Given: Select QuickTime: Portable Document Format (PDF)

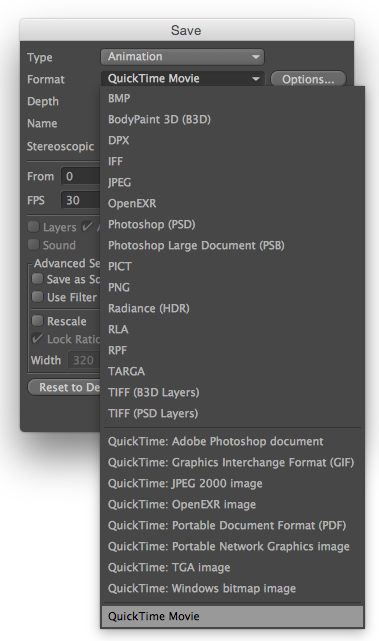Looking at the screenshot, I should 232,525.
